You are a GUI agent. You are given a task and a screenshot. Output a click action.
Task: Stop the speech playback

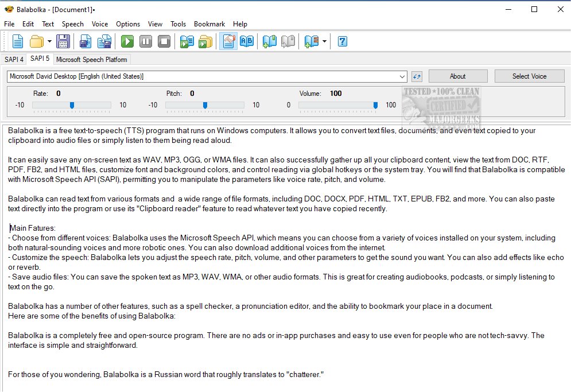[x=164, y=41]
